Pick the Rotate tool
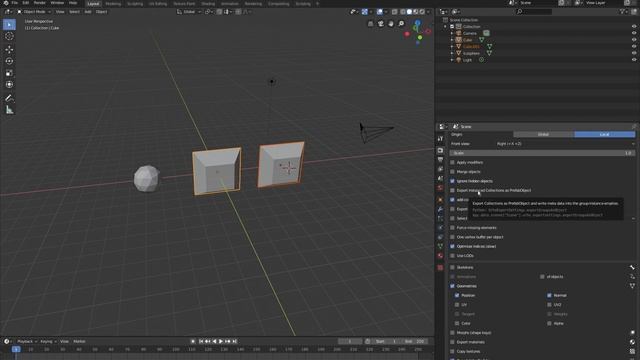Image resolution: width=640 pixels, height=360 pixels. (x=9, y=61)
